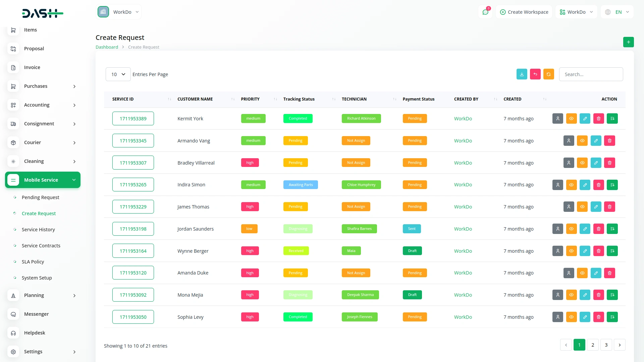Screen dimensions: 644x362
Task: Go to pagination page 2
Action: pos(593,345)
